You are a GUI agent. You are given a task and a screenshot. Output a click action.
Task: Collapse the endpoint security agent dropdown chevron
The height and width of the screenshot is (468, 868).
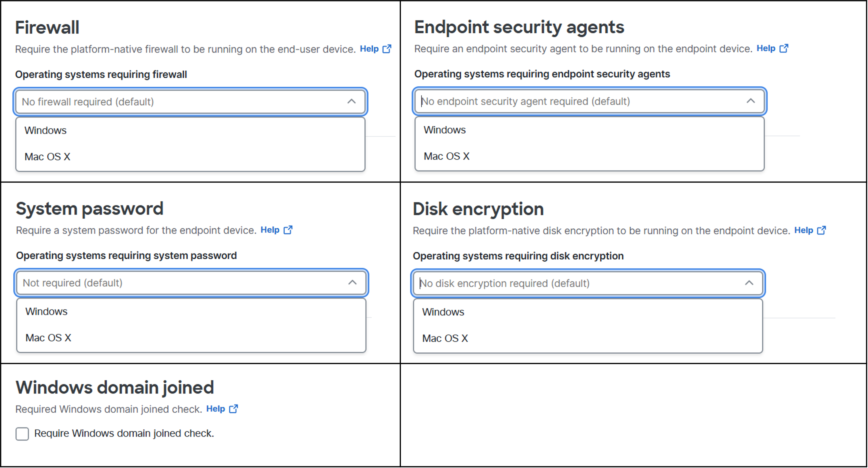coord(751,101)
